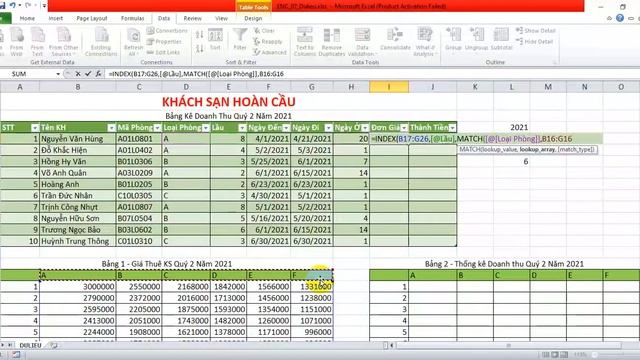Open the Ngày Đi filter dropdown
The height and width of the screenshot is (360, 640).
click(x=328, y=128)
